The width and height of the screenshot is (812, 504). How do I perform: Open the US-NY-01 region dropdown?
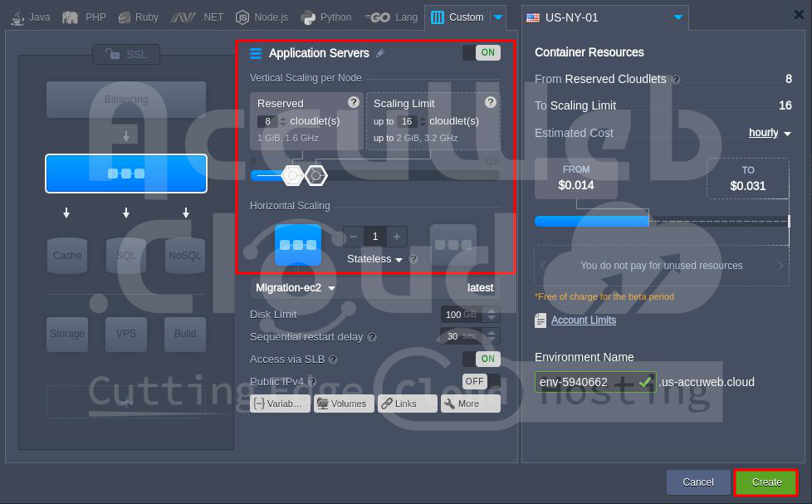pos(604,17)
